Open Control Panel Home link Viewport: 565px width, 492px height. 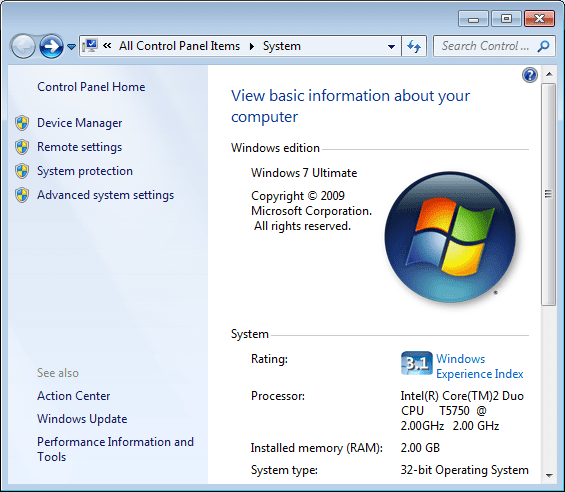pos(91,87)
